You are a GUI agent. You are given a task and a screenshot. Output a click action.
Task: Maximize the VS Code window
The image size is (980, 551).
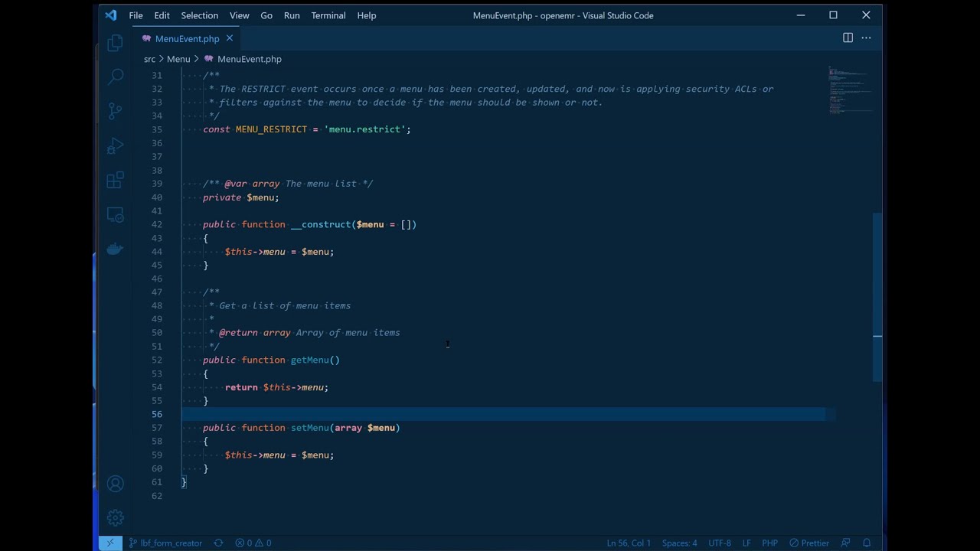(x=834, y=15)
